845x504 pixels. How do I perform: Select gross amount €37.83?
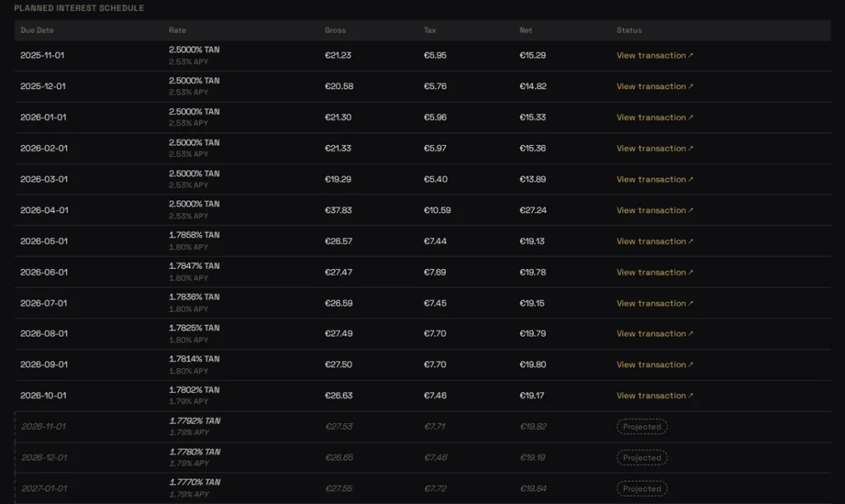click(338, 210)
